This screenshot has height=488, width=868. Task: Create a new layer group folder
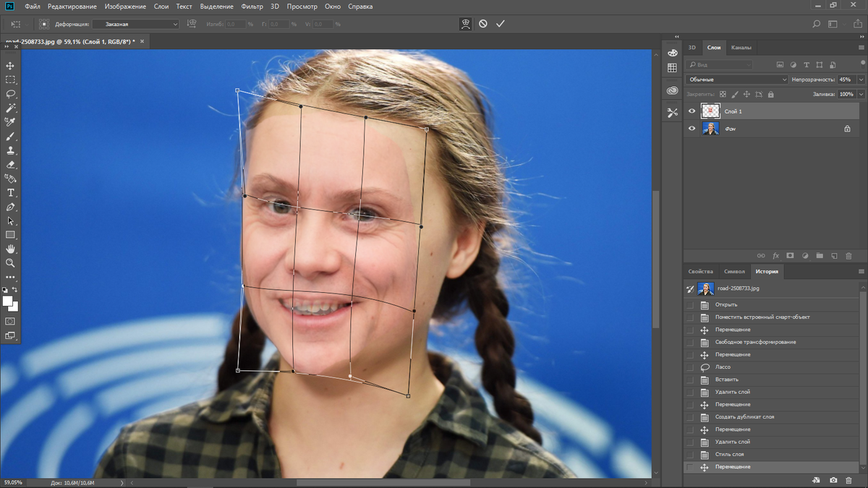click(x=820, y=255)
